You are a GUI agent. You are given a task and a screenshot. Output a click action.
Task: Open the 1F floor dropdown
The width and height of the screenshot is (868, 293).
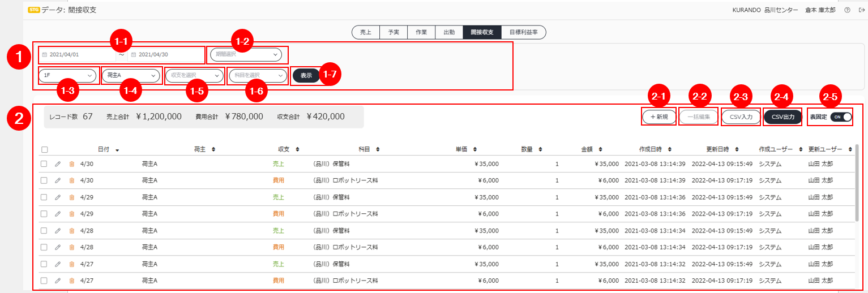coord(68,75)
